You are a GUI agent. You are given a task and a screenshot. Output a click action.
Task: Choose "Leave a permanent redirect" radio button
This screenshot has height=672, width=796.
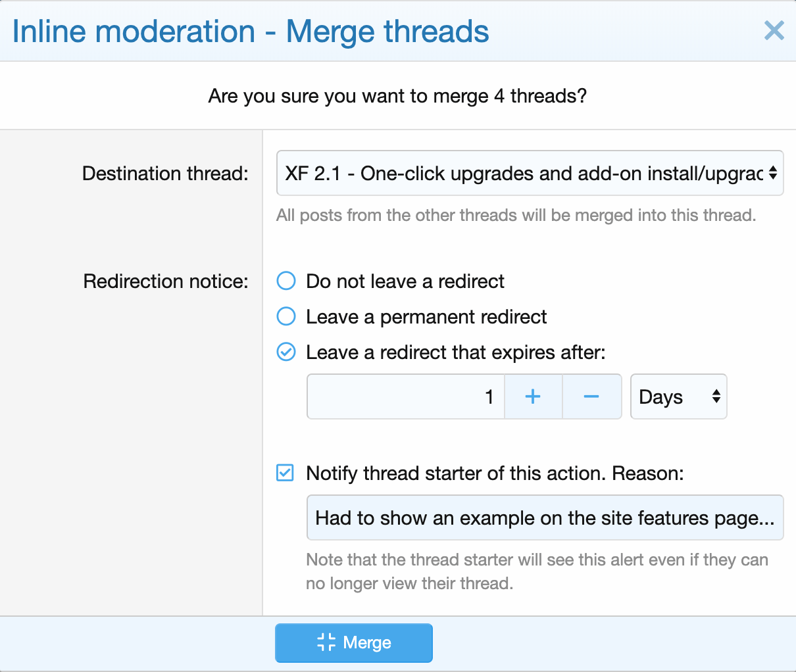coord(286,316)
